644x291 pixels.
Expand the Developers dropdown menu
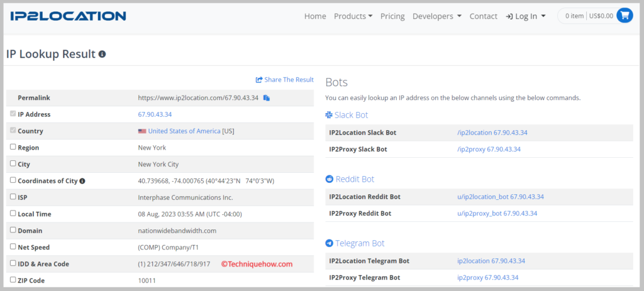pyautogui.click(x=437, y=16)
